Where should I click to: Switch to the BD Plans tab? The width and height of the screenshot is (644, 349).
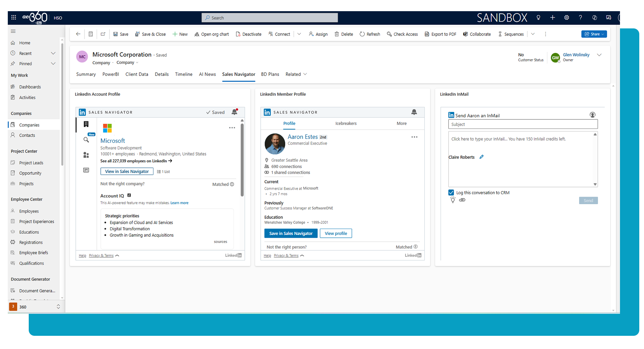[270, 74]
